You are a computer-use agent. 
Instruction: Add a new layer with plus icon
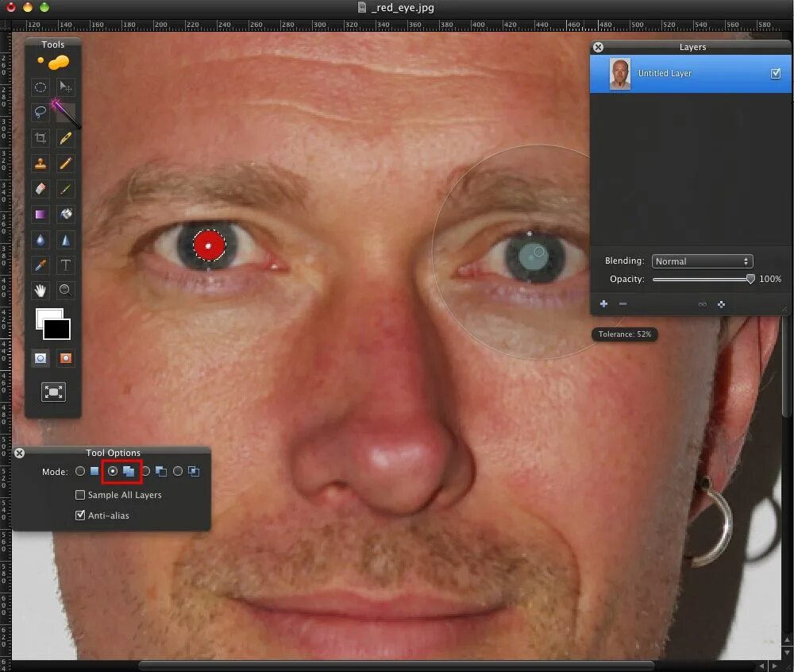pos(603,304)
